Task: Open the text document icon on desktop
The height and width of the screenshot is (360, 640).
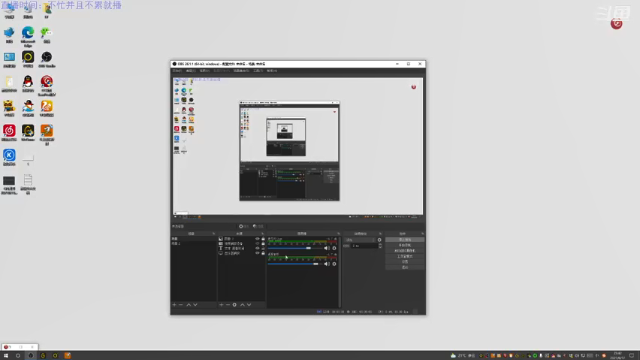Action: 28,184
